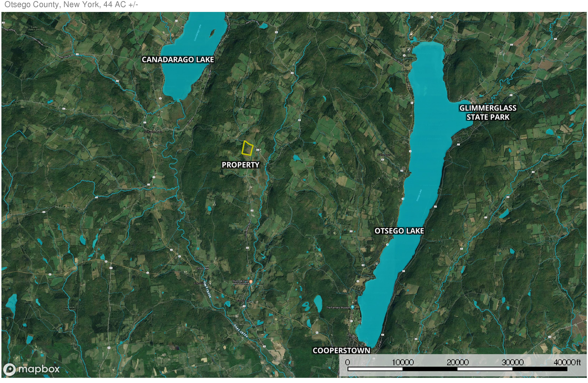Click The Farmers' Museum teal pin icon

point(353,307)
